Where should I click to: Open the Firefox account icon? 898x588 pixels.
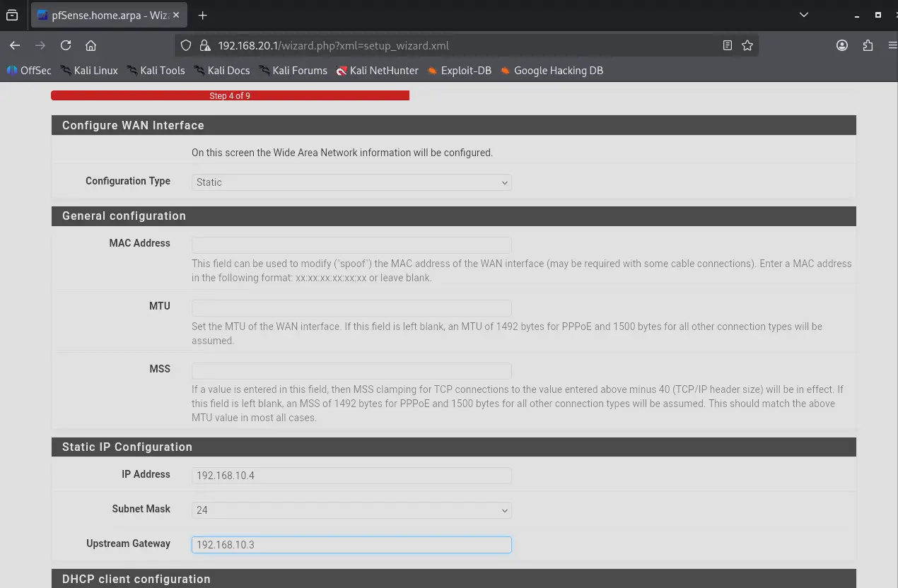pos(842,45)
